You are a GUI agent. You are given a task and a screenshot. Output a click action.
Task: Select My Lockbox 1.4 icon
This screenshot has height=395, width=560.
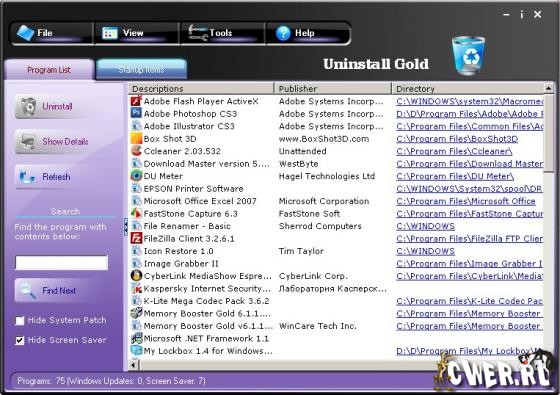[136, 351]
